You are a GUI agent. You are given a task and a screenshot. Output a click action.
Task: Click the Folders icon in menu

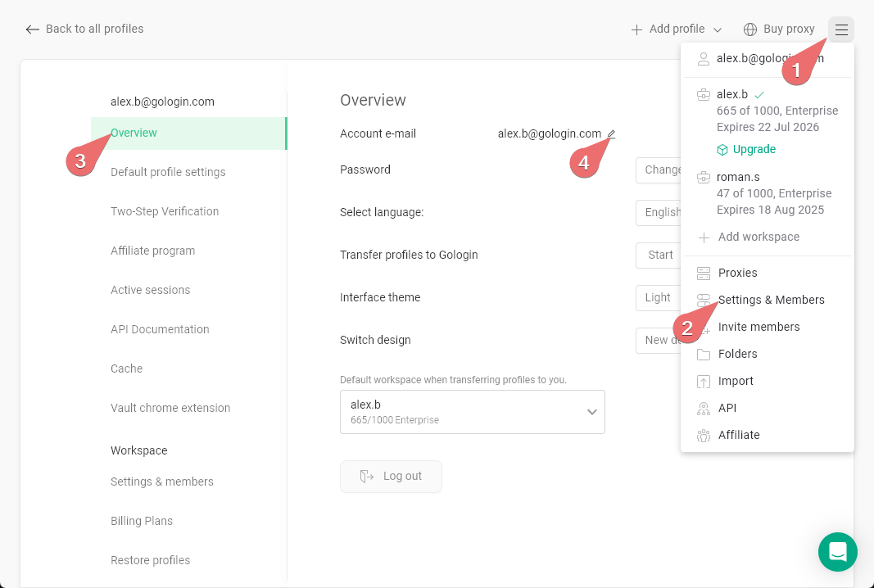pyautogui.click(x=704, y=355)
